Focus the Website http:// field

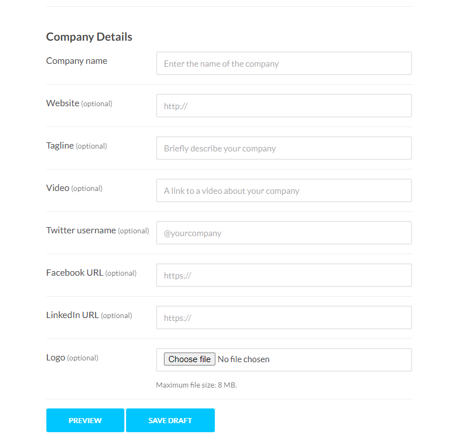pos(284,106)
